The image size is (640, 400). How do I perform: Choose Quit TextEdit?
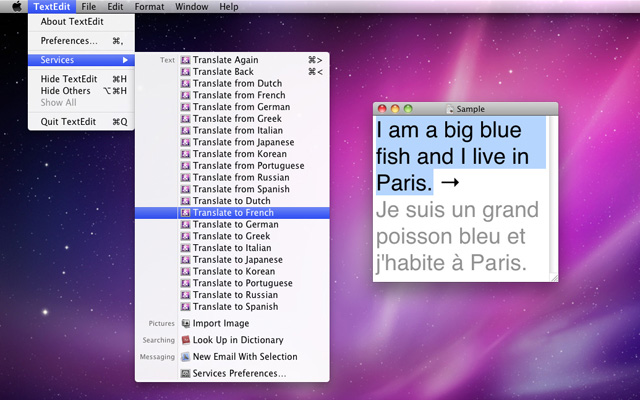coord(81,122)
